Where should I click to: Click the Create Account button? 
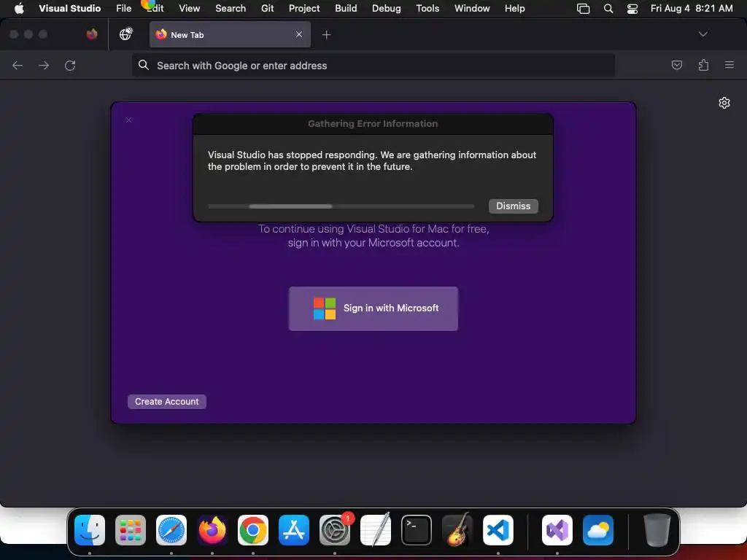tap(167, 402)
